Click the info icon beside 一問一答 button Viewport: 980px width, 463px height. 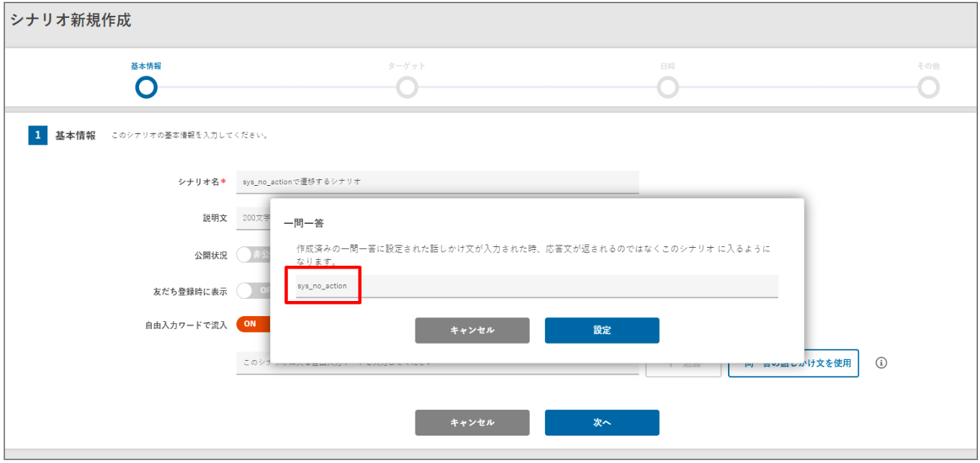pyautogui.click(x=881, y=363)
